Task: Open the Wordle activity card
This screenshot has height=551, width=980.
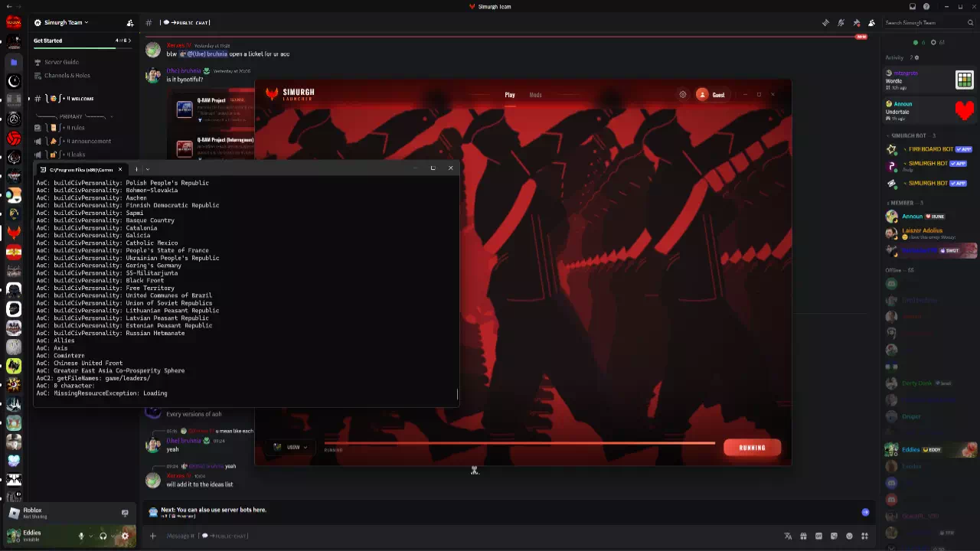Action: coord(929,80)
